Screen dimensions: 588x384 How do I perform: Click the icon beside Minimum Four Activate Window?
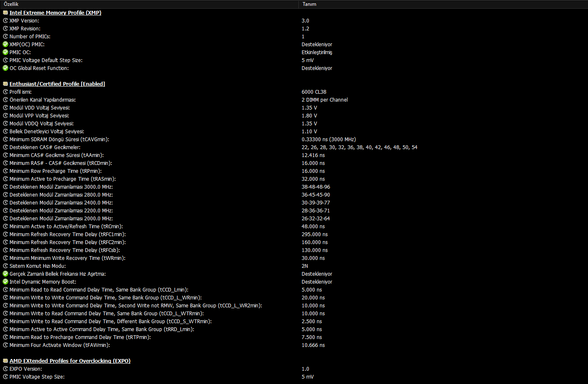[x=5, y=345]
